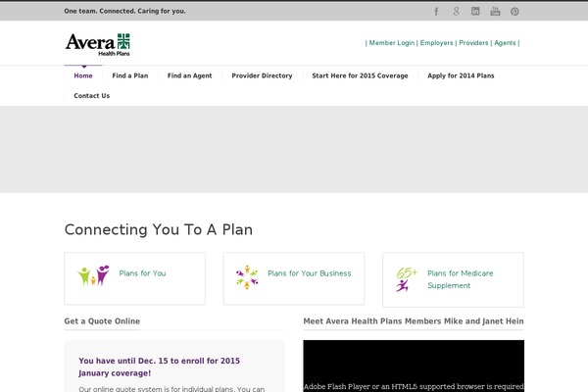
Task: Click the Avera Health Plans logo
Action: click(97, 45)
